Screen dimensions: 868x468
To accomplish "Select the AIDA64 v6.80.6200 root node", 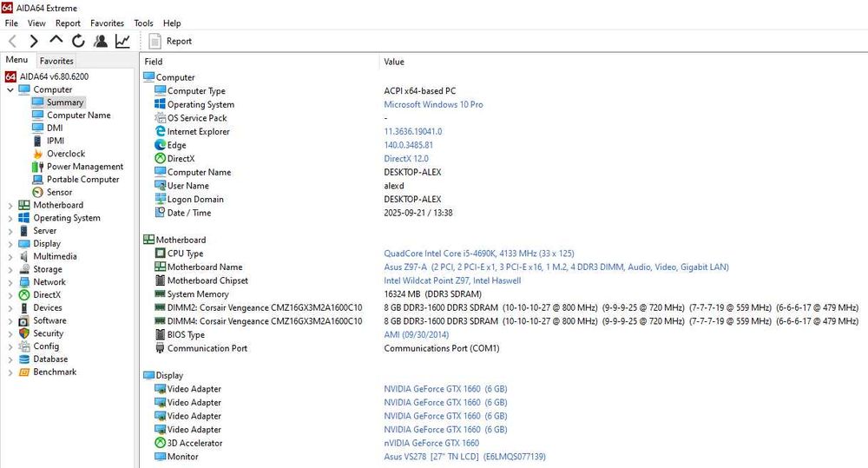I will [x=54, y=76].
